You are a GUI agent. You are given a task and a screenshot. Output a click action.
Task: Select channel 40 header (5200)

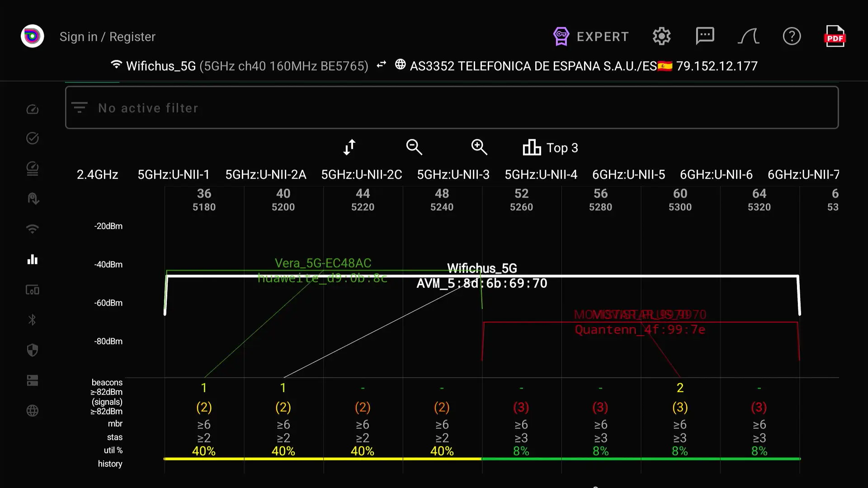283,200
